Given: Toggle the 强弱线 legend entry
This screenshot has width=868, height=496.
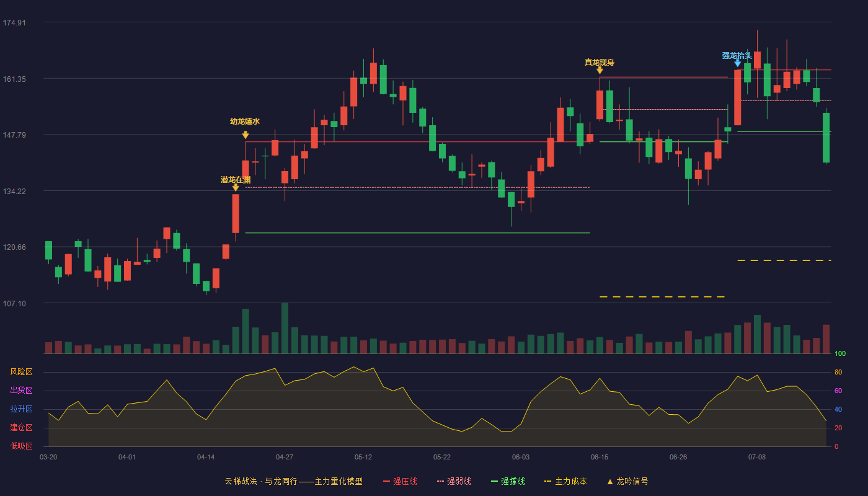Looking at the screenshot, I should pyautogui.click(x=454, y=481).
